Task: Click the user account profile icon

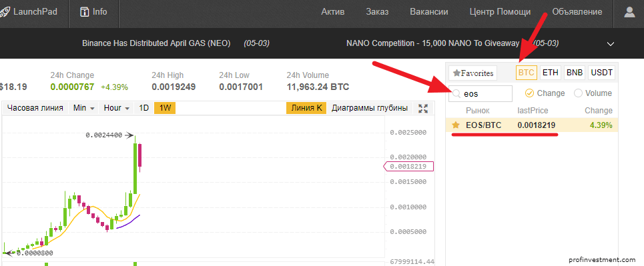Action: (x=629, y=12)
